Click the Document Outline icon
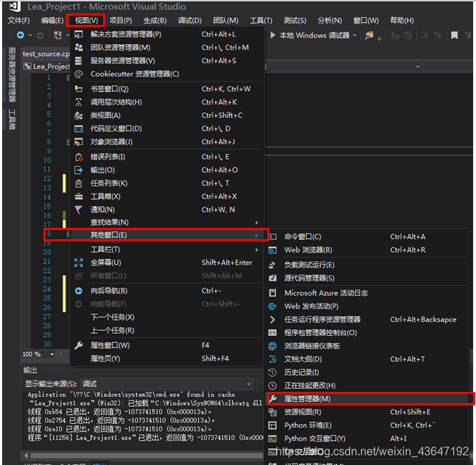This screenshot has width=476, height=465. [x=273, y=359]
